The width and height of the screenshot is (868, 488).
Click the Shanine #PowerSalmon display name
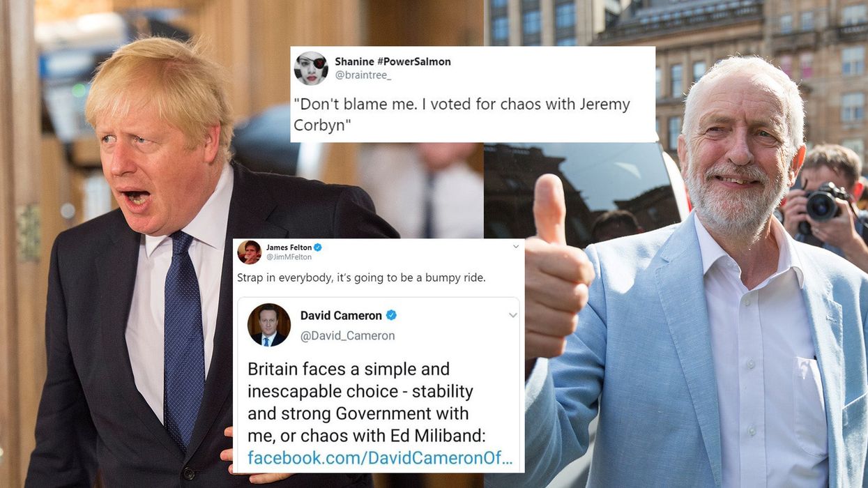click(x=393, y=61)
